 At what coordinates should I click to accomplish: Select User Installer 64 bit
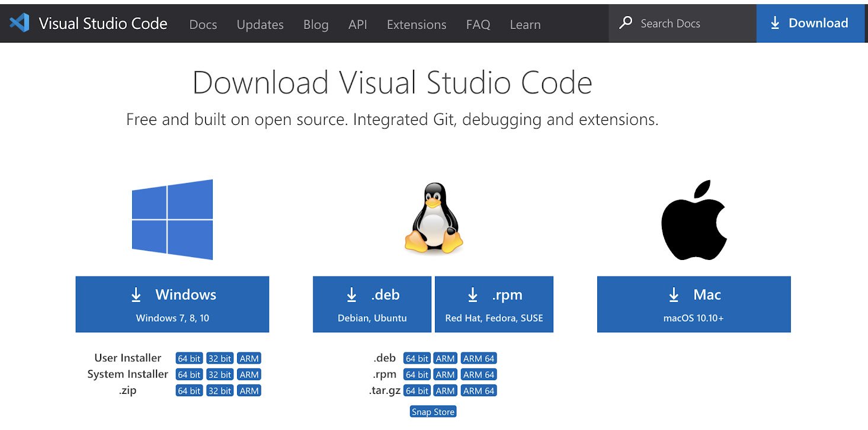click(189, 358)
